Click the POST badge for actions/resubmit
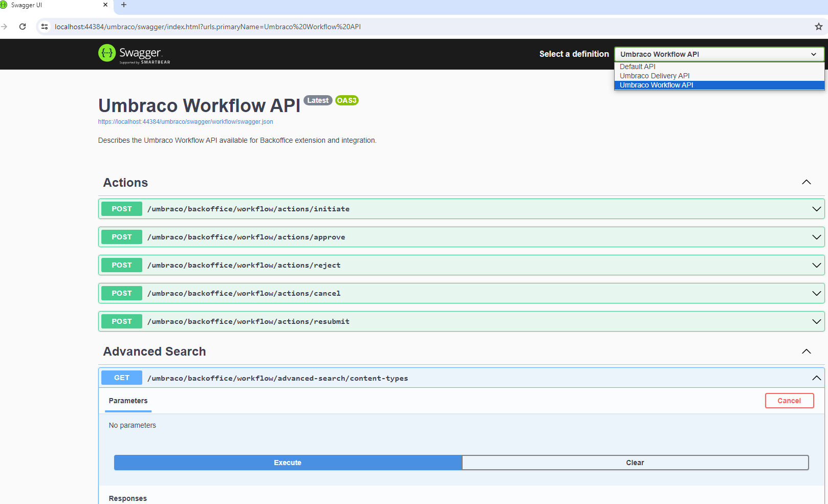828x504 pixels. pos(122,321)
